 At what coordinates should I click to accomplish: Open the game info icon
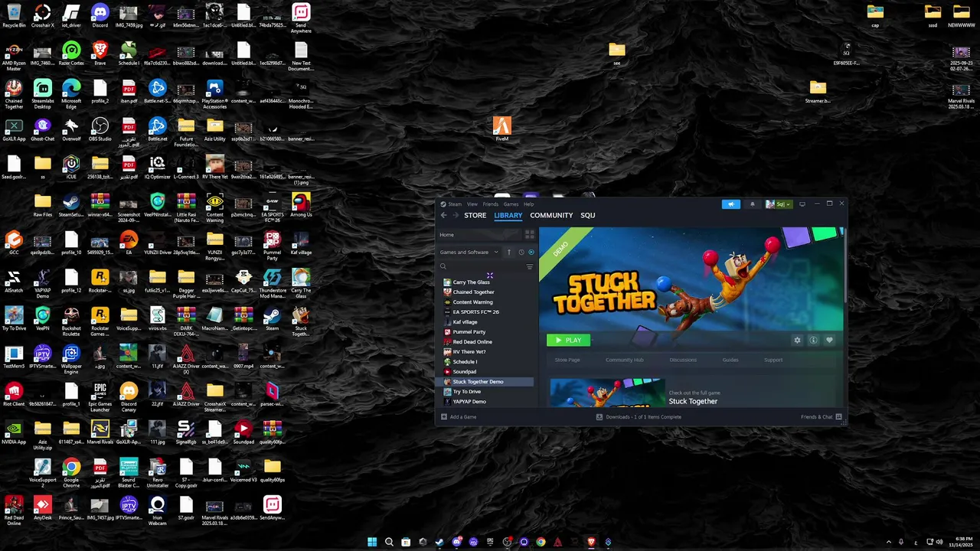tap(813, 341)
